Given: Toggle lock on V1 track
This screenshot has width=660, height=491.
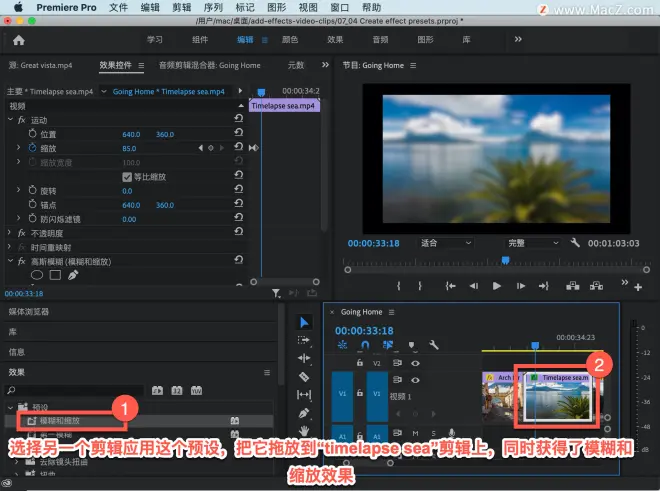Looking at the screenshot, I should point(360,392).
